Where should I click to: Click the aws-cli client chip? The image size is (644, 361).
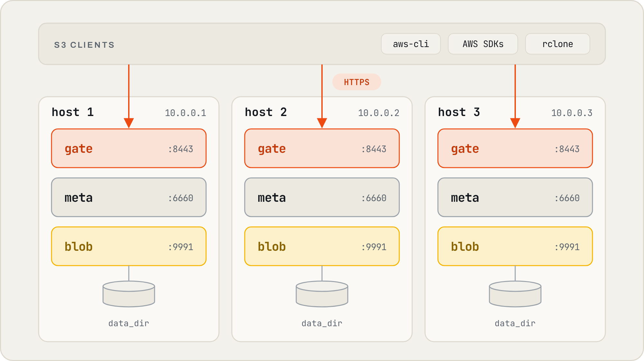click(411, 44)
